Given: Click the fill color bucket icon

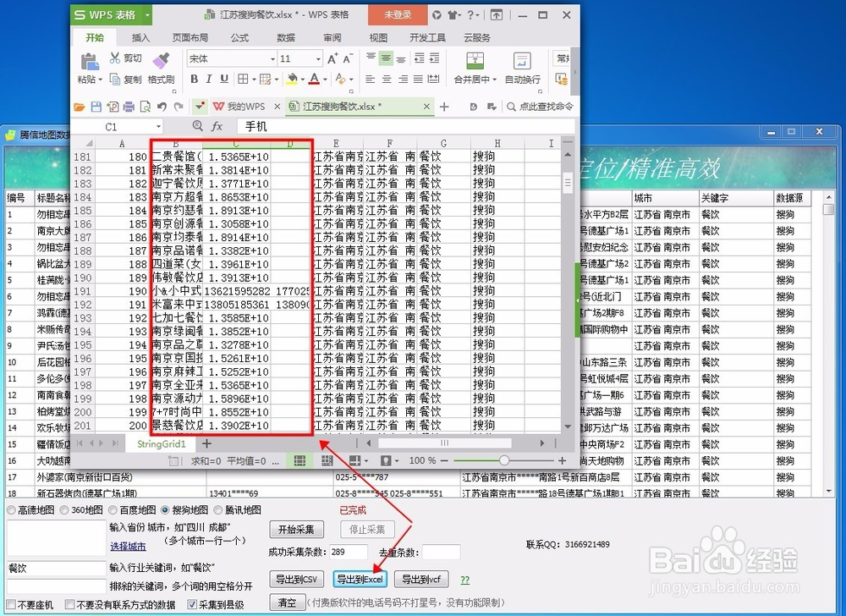Looking at the screenshot, I should click(290, 79).
